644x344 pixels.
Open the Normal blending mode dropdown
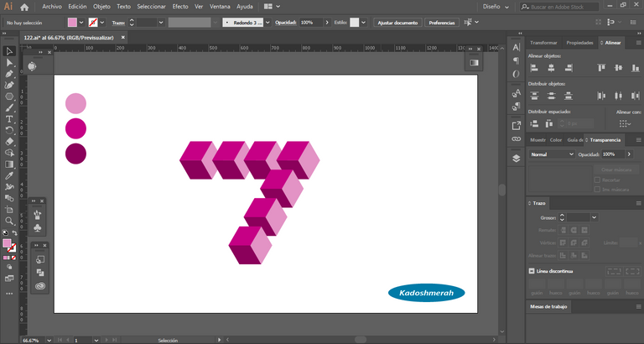click(551, 154)
